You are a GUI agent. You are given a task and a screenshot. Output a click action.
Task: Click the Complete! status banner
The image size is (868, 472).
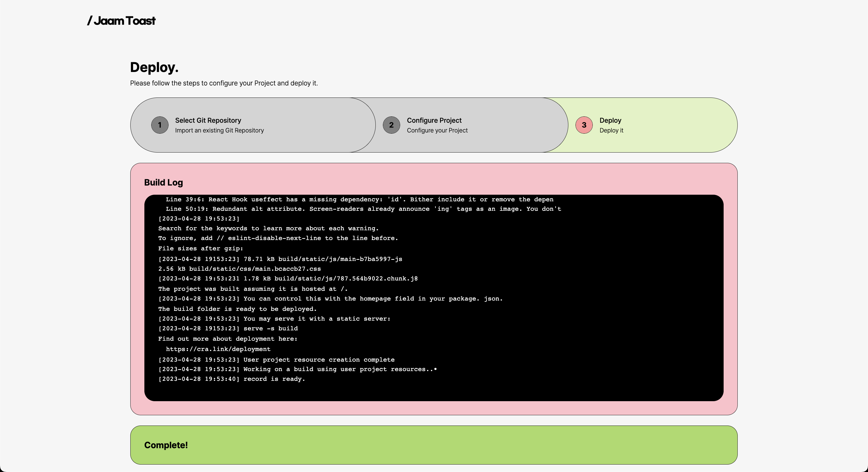pyautogui.click(x=434, y=445)
